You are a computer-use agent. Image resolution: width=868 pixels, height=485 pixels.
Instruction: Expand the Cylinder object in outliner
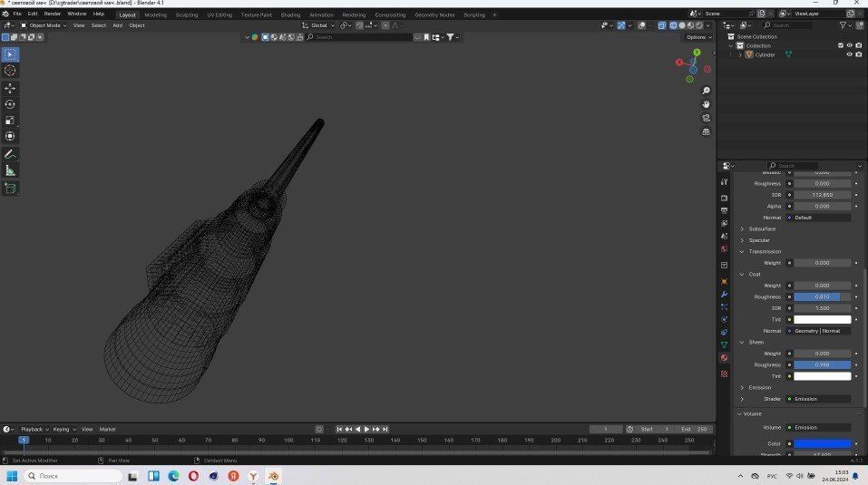point(740,54)
